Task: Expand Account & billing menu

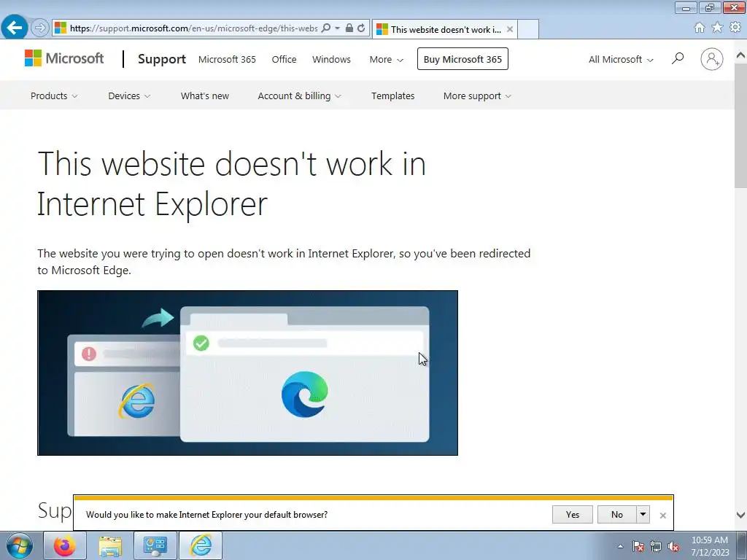Action: click(299, 96)
